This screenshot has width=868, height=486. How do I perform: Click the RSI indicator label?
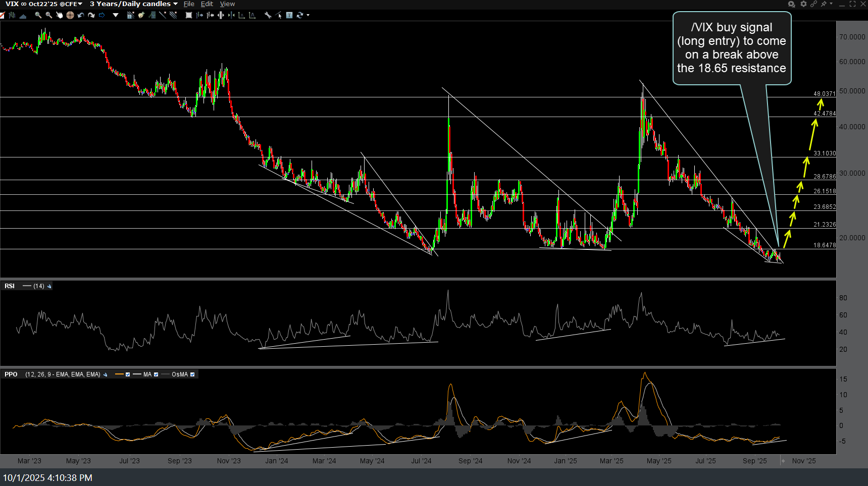(10, 286)
